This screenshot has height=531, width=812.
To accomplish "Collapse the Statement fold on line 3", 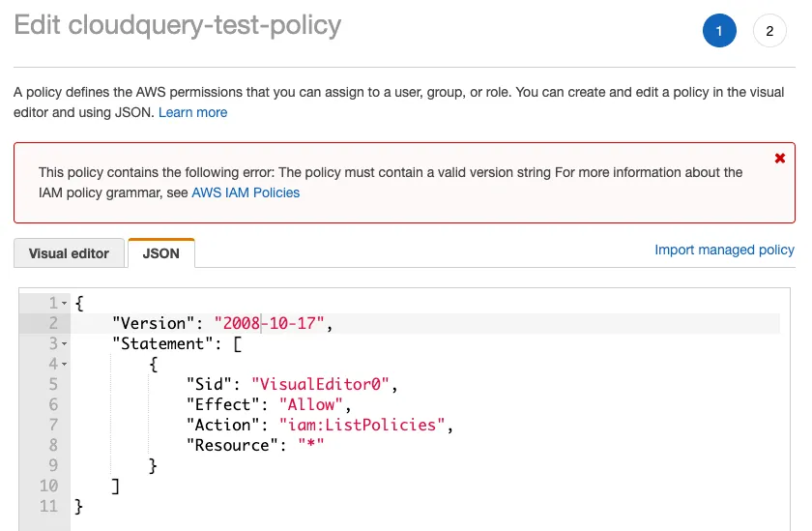I will pyautogui.click(x=64, y=343).
